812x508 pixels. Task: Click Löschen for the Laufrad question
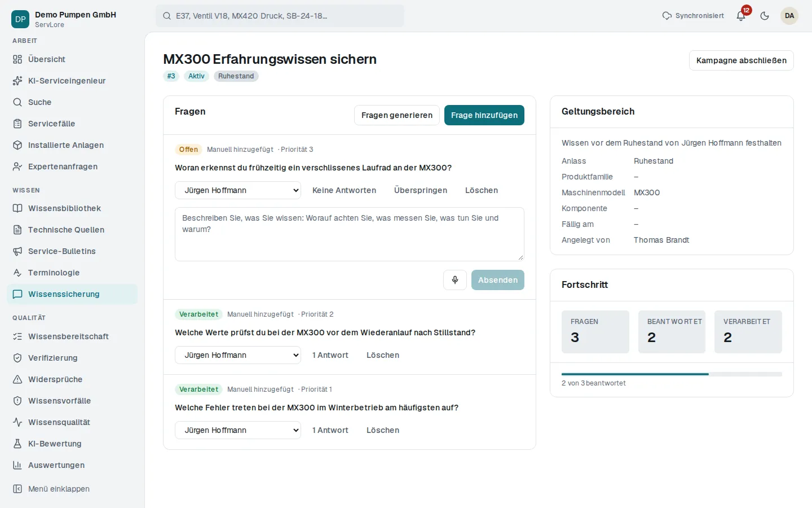[482, 190]
